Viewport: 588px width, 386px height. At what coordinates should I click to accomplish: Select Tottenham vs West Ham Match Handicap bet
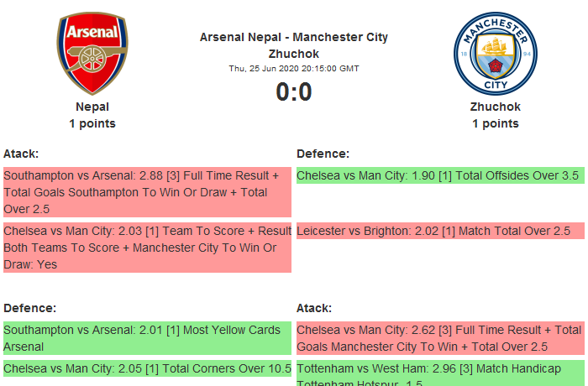[x=439, y=374]
